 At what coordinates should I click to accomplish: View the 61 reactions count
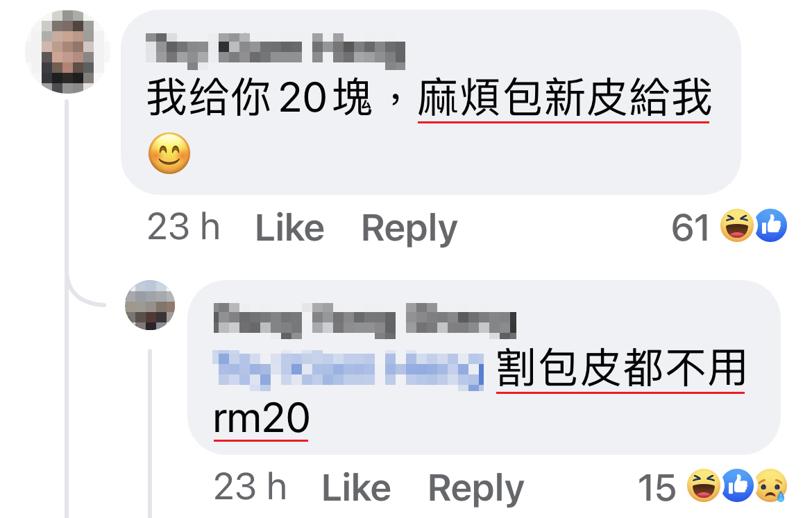[690, 227]
